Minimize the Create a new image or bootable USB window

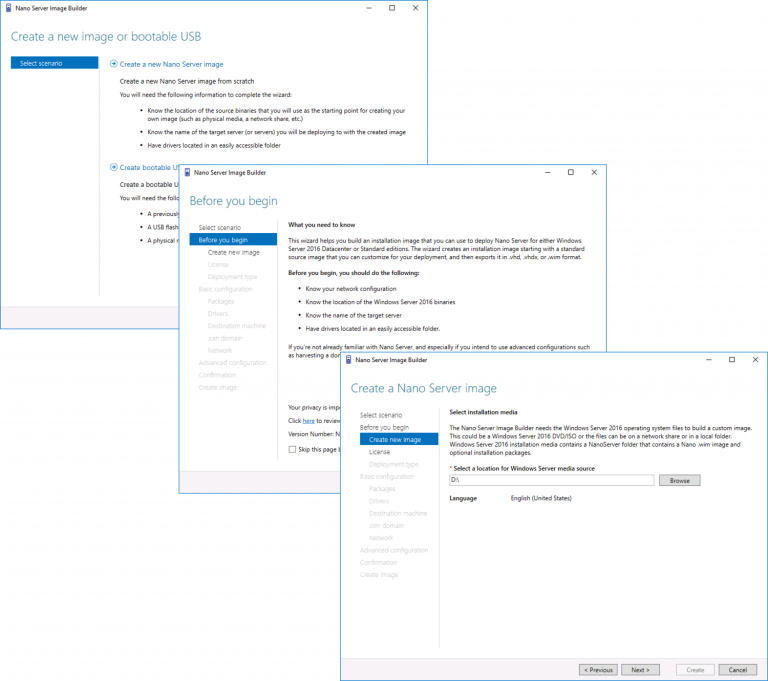[369, 8]
